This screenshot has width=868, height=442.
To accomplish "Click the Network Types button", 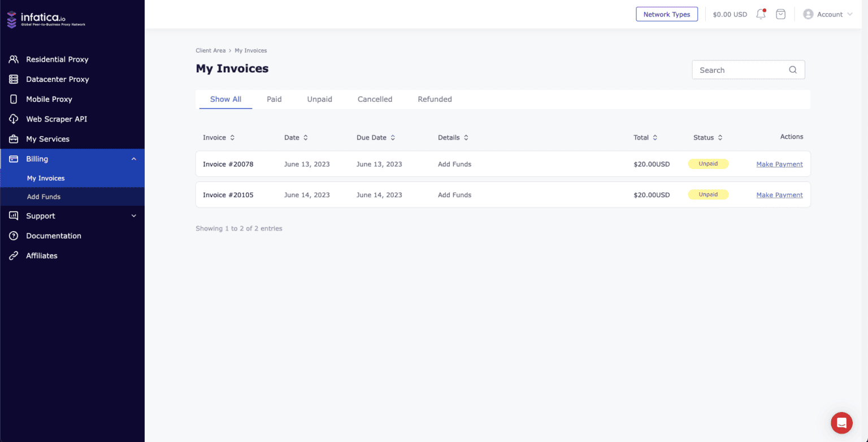I will pyautogui.click(x=667, y=14).
